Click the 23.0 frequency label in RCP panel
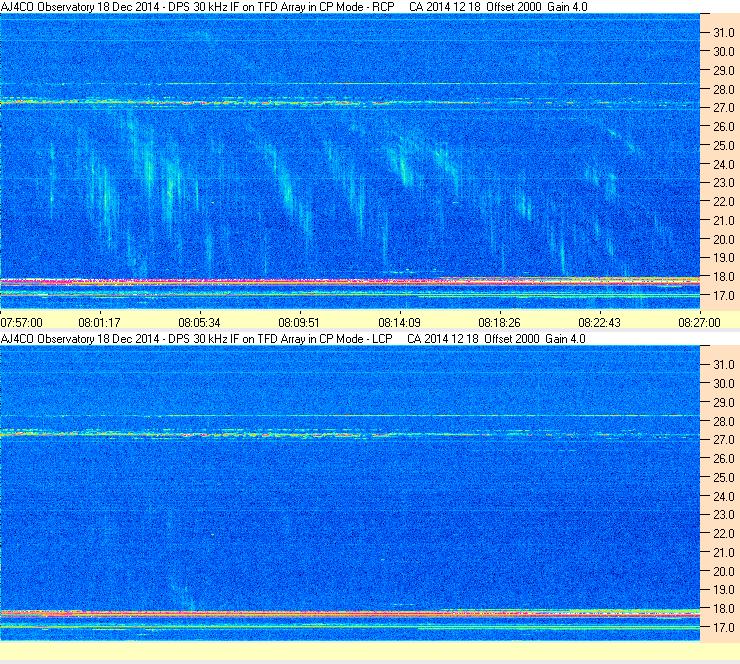This screenshot has height=664, width=740. tap(724, 183)
